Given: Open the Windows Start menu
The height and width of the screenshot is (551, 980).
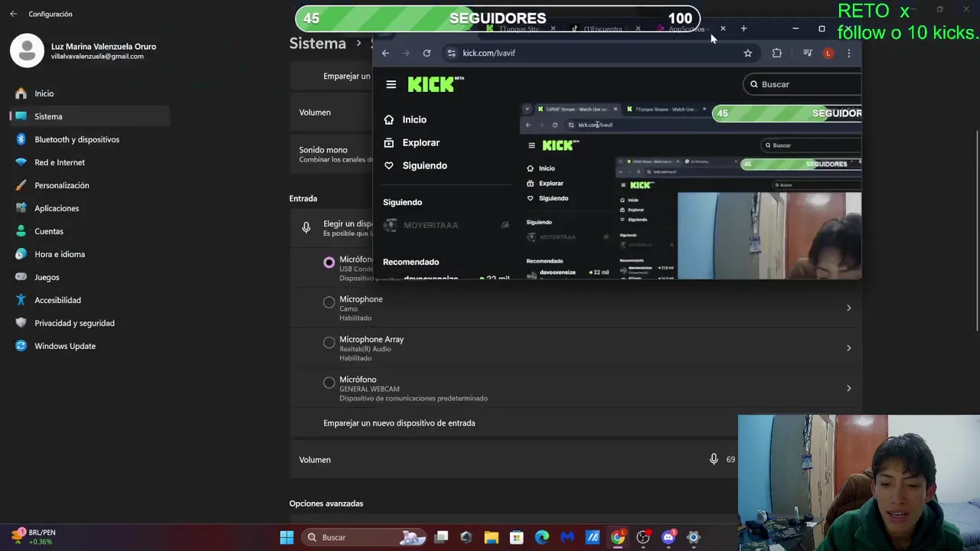Looking at the screenshot, I should point(287,537).
